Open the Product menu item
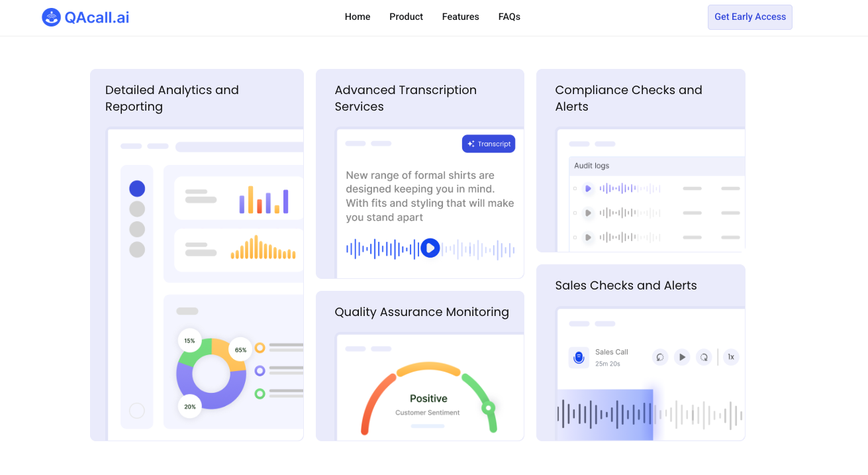The height and width of the screenshot is (475, 868). click(406, 17)
